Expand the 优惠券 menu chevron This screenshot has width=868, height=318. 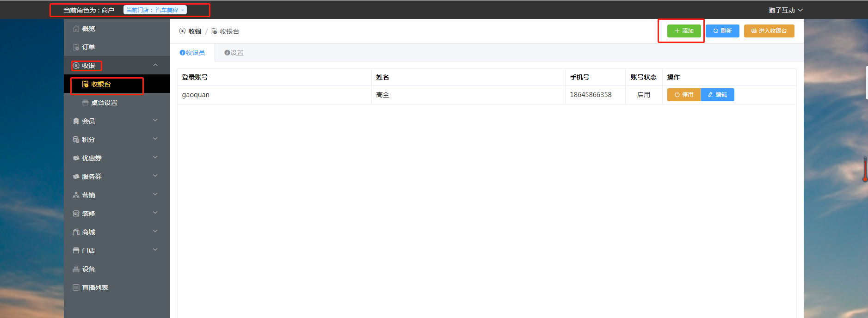pyautogui.click(x=155, y=158)
